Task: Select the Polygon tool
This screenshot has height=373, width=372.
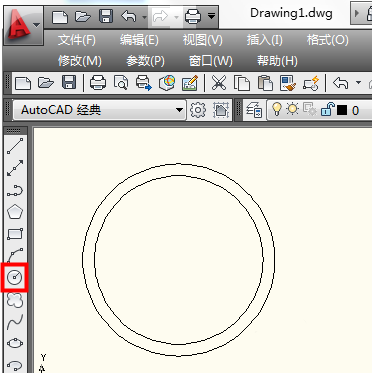Action: [x=15, y=212]
